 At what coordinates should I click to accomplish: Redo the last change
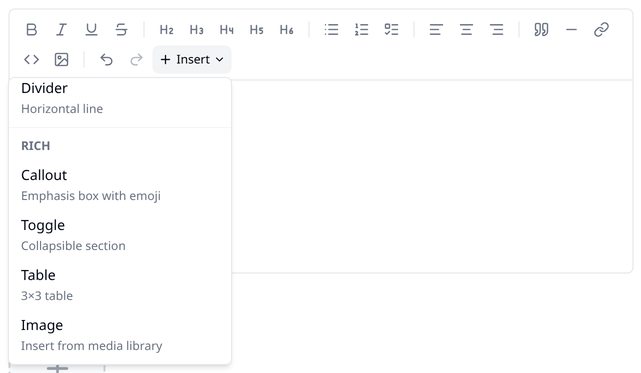pos(137,60)
